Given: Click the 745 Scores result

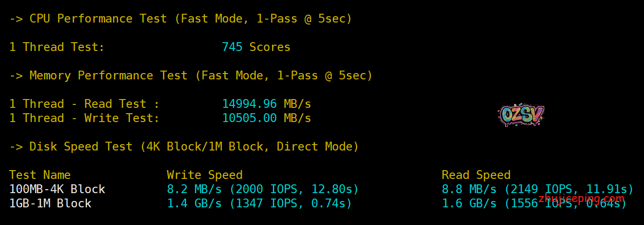Looking at the screenshot, I should (x=256, y=47).
